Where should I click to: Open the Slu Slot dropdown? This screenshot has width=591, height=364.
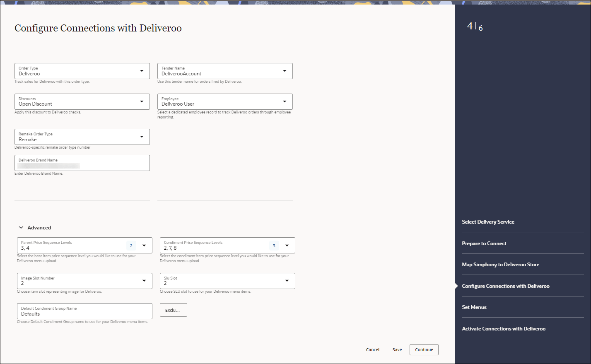227,281
